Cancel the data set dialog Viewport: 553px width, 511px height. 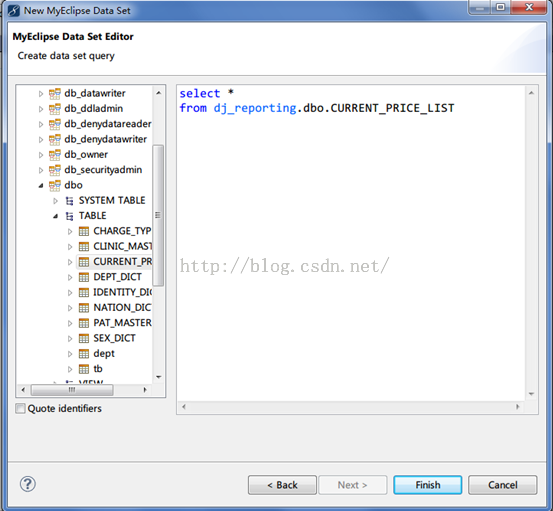tap(503, 485)
